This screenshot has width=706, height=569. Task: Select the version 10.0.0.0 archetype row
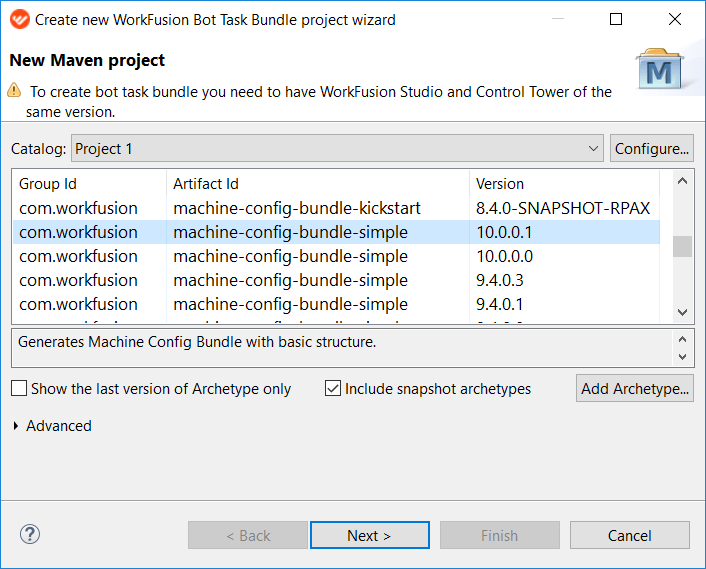point(336,256)
